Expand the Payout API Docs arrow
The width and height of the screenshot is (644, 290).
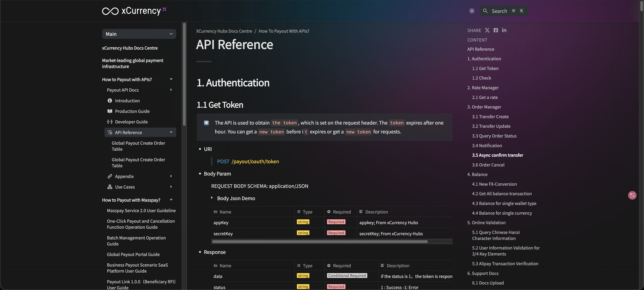coord(171,90)
